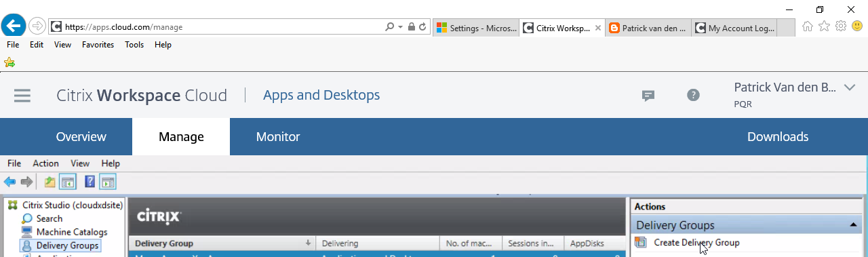Toggle the show/hide action pane icon
The image size is (868, 257).
(x=108, y=182)
